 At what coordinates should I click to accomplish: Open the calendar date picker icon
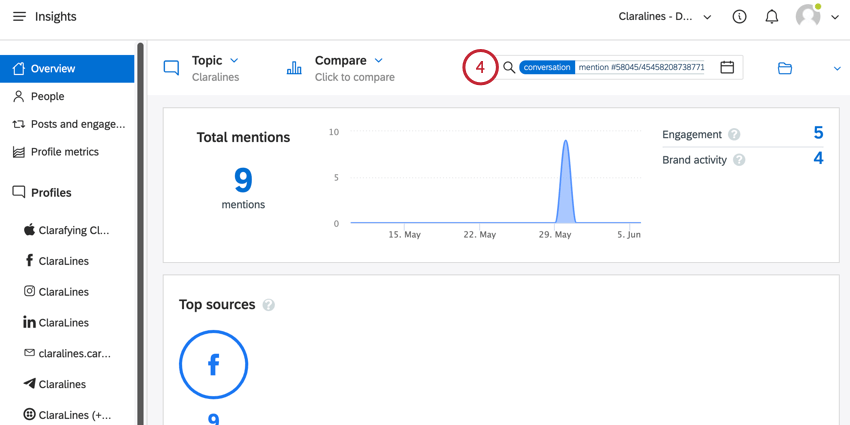[727, 67]
